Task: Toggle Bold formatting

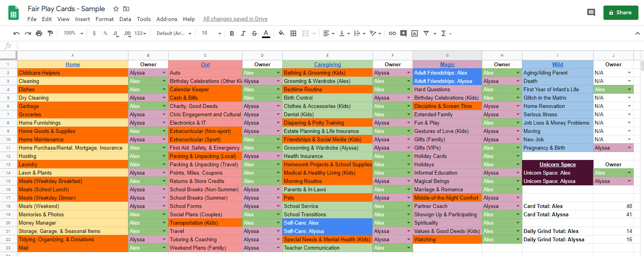Action: pos(232,33)
